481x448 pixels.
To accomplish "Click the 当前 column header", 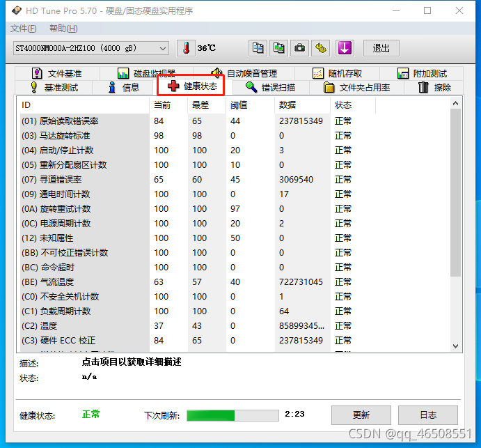I will point(168,105).
